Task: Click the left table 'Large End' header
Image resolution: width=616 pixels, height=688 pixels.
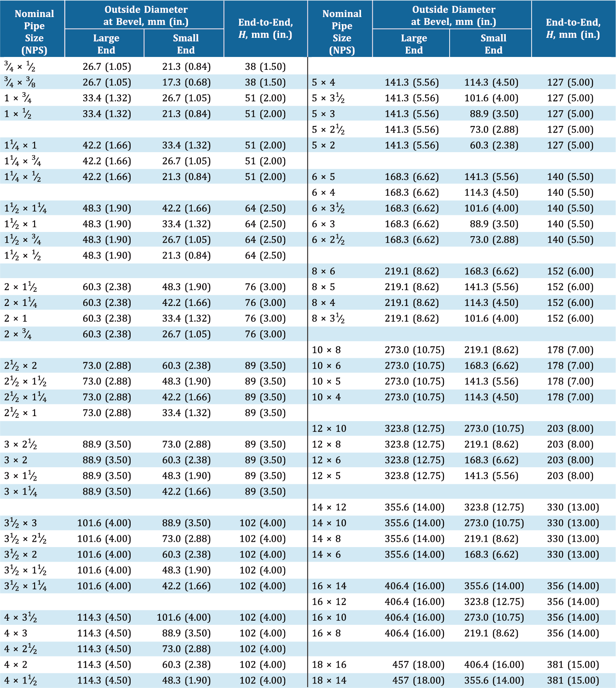Action: pyautogui.click(x=106, y=44)
